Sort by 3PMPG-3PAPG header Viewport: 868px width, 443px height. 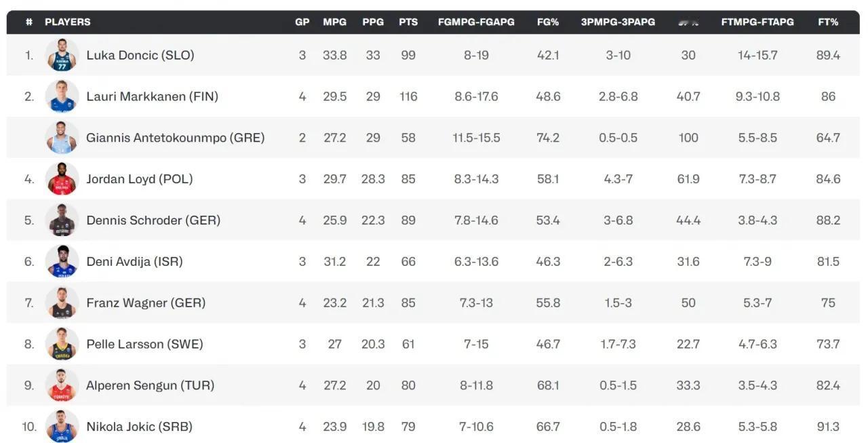tap(618, 22)
